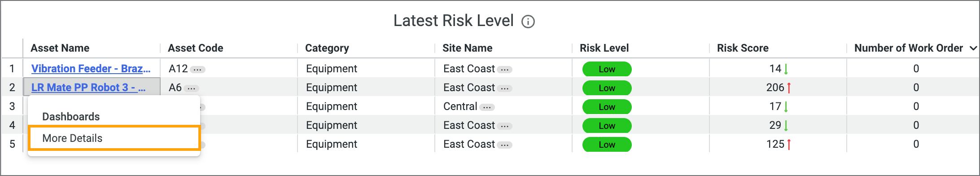Click the info icon beside Latest Risk Level
Image resolution: width=980 pixels, height=176 pixels.
tap(528, 22)
